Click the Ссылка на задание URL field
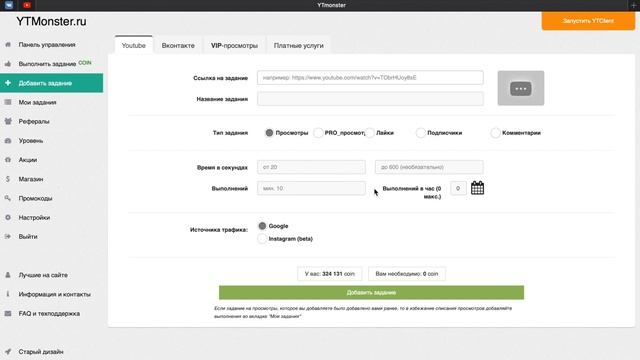 point(370,78)
